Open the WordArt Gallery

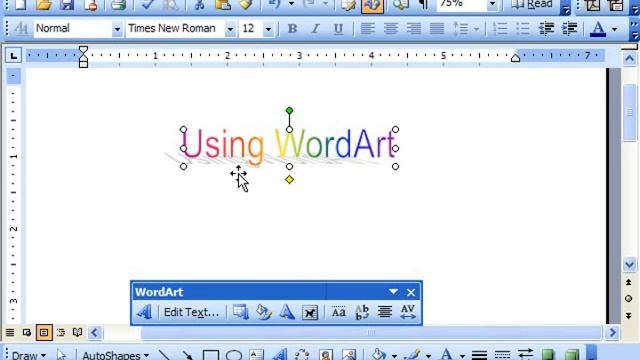coord(240,312)
